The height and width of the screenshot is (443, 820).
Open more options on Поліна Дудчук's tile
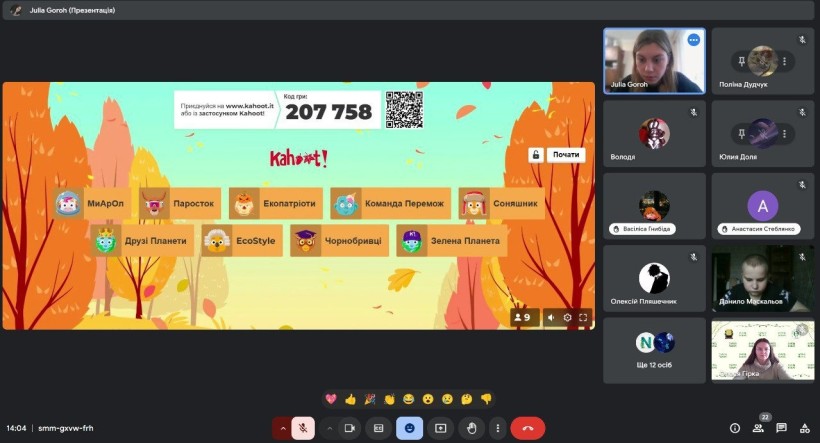(784, 61)
